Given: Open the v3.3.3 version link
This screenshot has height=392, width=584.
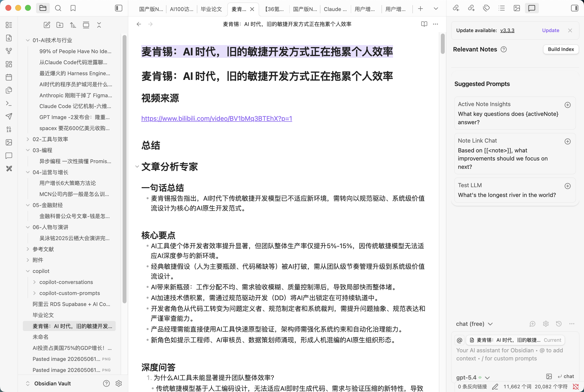Looking at the screenshot, I should pyautogui.click(x=507, y=30).
